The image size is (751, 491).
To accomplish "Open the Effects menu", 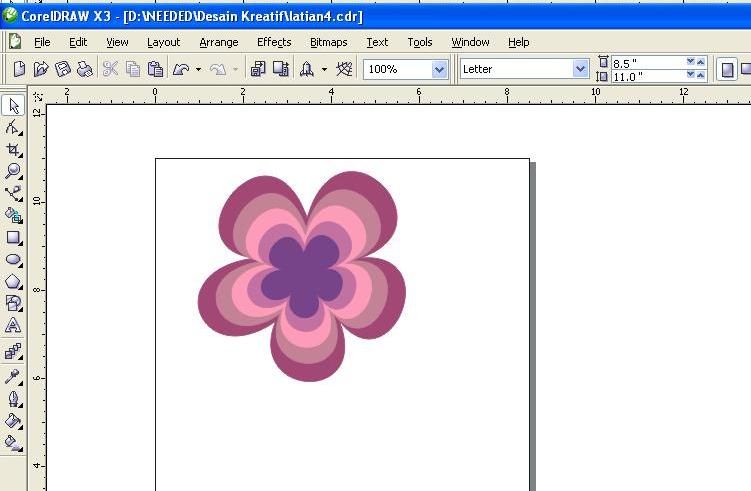I will (274, 42).
